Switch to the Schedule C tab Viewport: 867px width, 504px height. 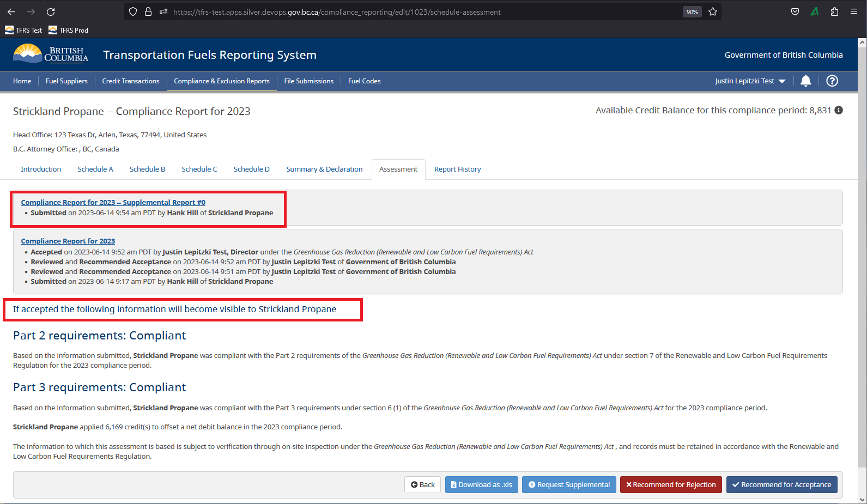199,169
